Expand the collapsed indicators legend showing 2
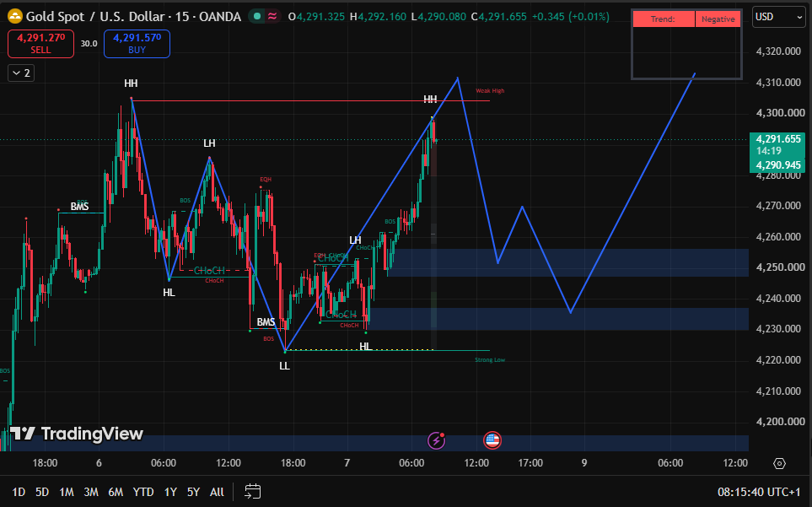The image size is (812, 507). (x=21, y=73)
